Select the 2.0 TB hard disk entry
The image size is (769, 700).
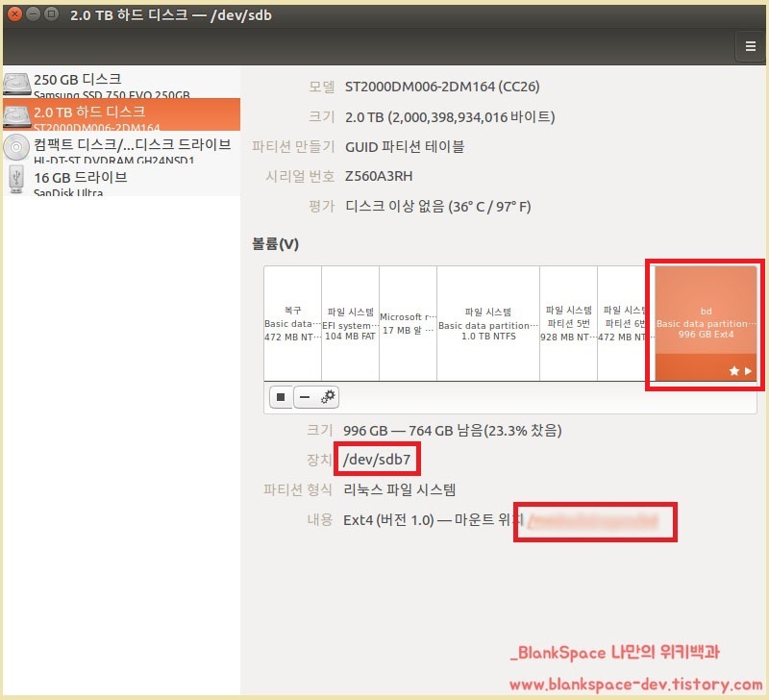(x=122, y=114)
